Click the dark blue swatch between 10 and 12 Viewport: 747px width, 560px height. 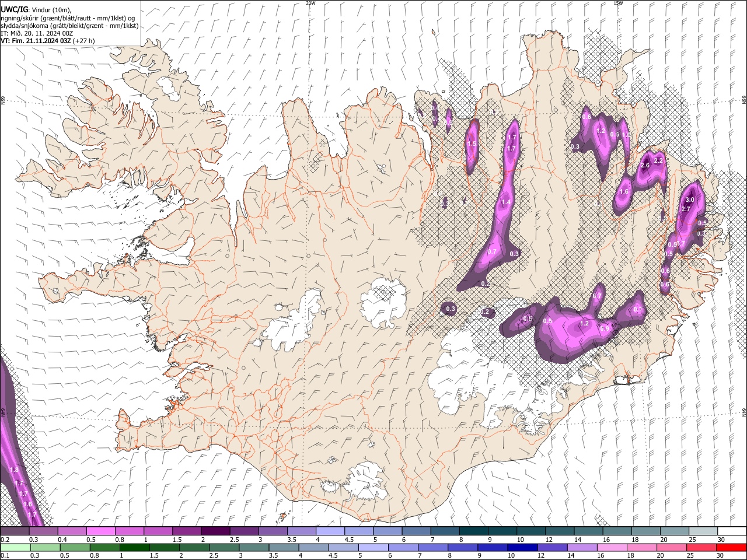(522, 548)
